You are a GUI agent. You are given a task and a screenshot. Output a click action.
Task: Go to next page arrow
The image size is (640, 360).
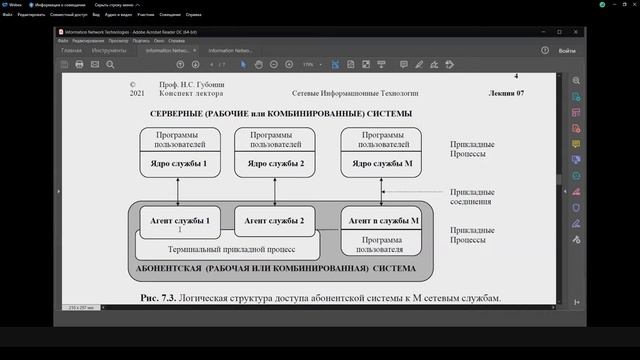click(x=196, y=64)
